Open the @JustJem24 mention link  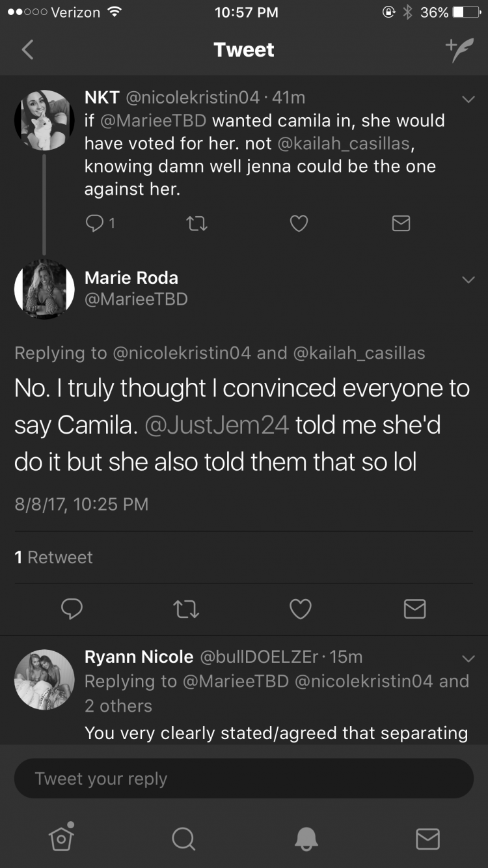(218, 425)
